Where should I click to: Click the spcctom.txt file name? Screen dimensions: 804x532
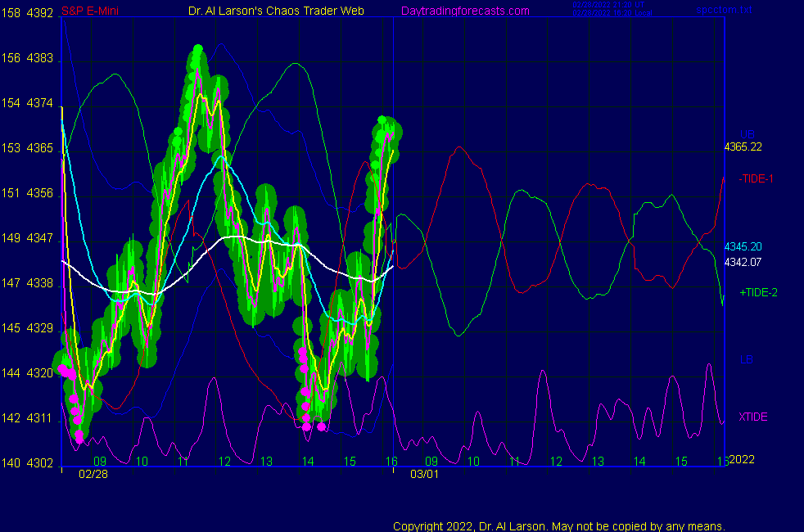tap(724, 10)
